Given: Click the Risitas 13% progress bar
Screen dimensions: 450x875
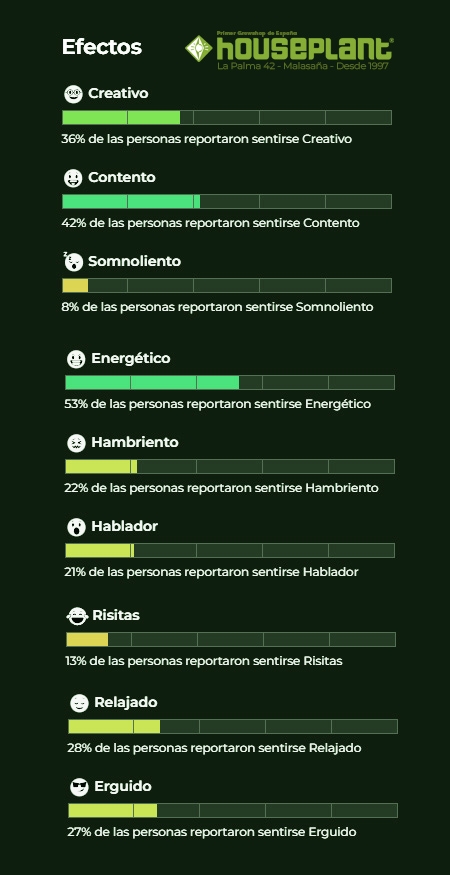Looking at the screenshot, I should pos(231,640).
